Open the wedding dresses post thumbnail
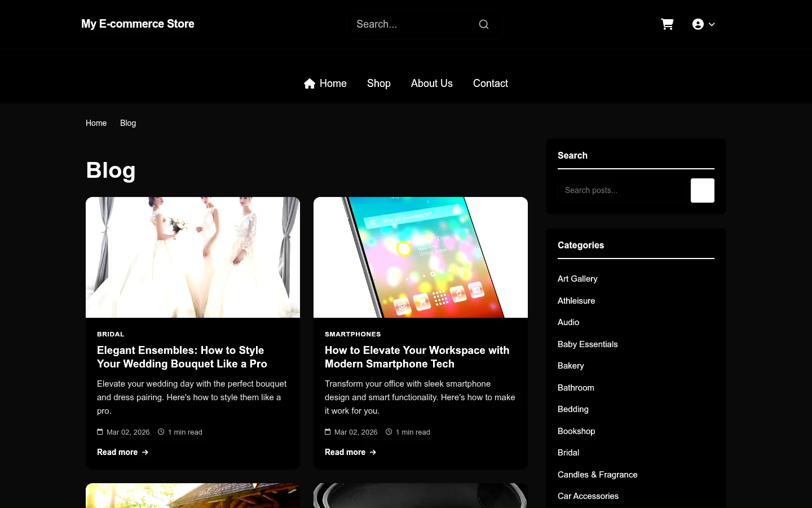812x508 pixels. [x=193, y=257]
